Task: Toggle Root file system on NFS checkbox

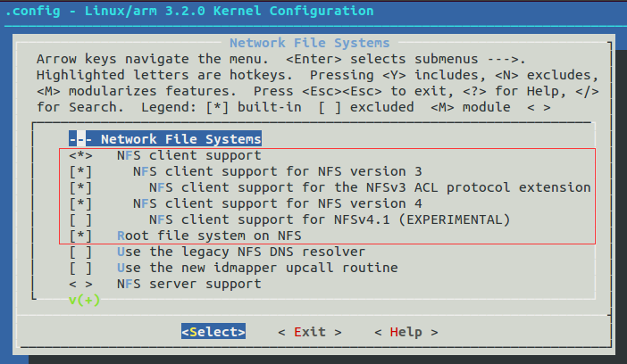Action: click(x=80, y=236)
